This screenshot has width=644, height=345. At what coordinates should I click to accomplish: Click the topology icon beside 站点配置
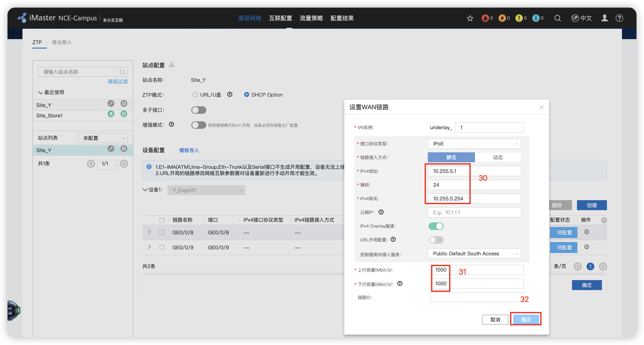[172, 65]
